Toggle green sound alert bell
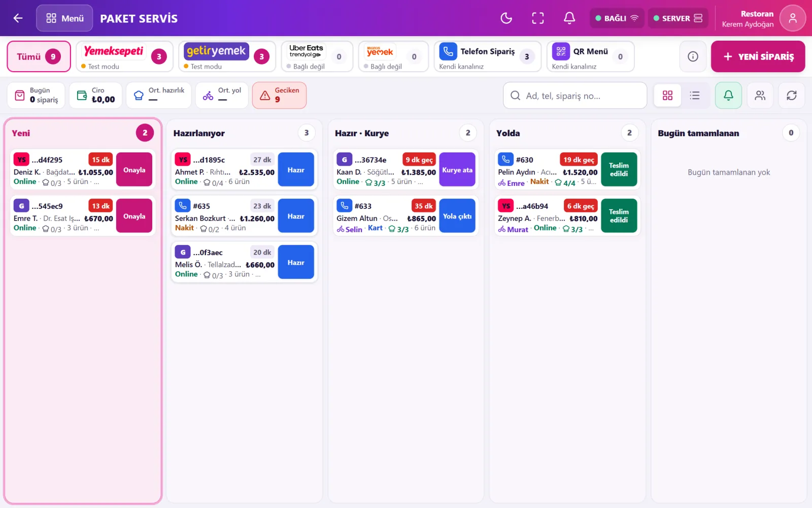This screenshot has height=508, width=812. point(728,95)
